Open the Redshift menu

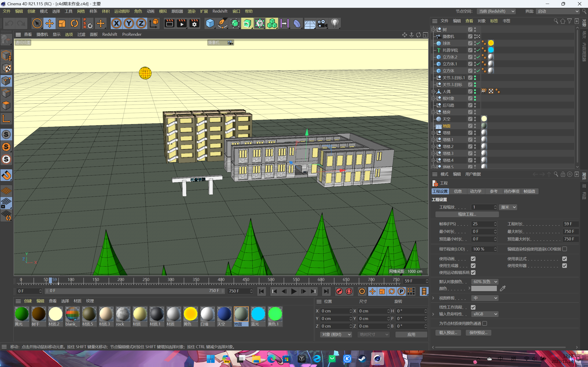[220, 11]
